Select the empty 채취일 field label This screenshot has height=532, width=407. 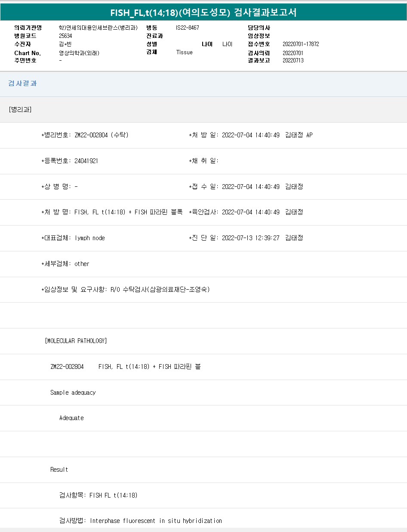coord(204,161)
